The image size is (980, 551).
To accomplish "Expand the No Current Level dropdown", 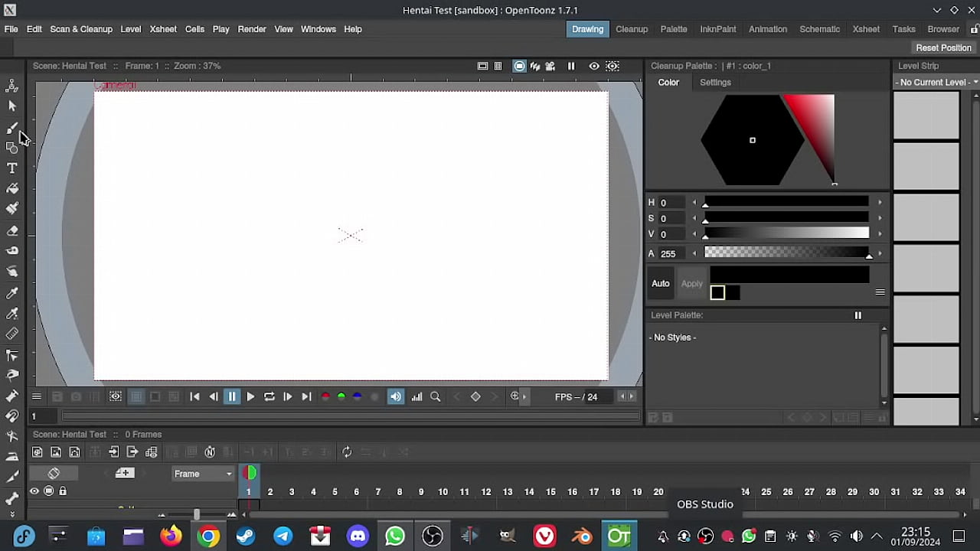I will pos(937,82).
